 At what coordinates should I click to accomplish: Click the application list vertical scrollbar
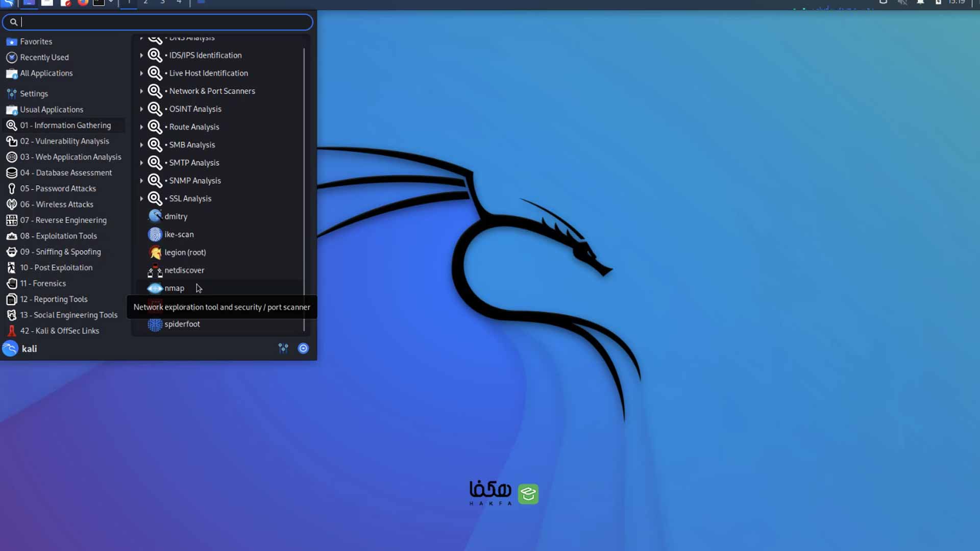[x=304, y=189]
